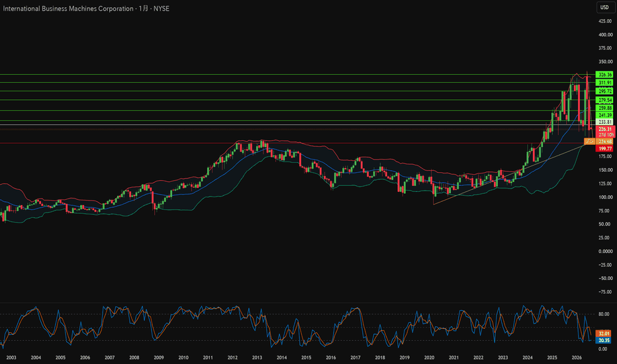Click the 279.54 price level tag
617x364 pixels.
pyautogui.click(x=604, y=100)
